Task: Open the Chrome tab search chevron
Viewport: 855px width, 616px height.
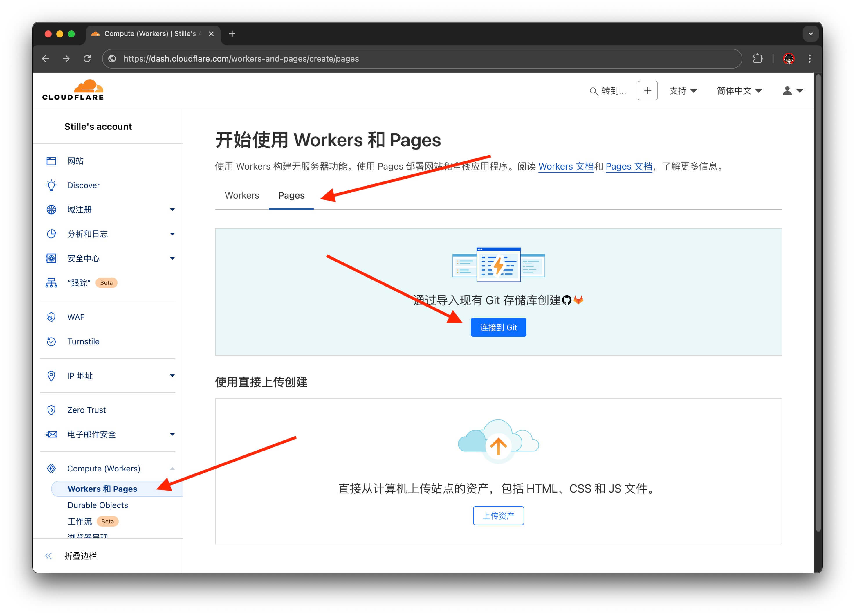Action: click(x=811, y=34)
